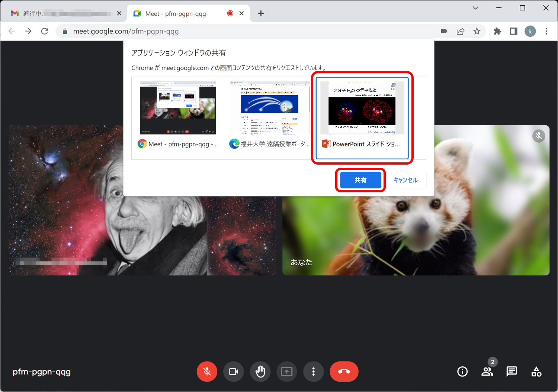Open the Chrome profile avatar k

pos(530,31)
